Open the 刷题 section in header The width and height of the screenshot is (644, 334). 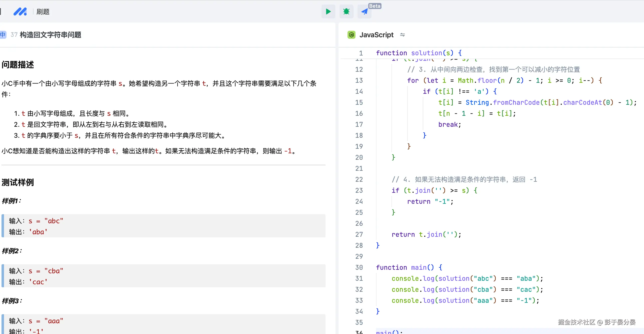(43, 12)
